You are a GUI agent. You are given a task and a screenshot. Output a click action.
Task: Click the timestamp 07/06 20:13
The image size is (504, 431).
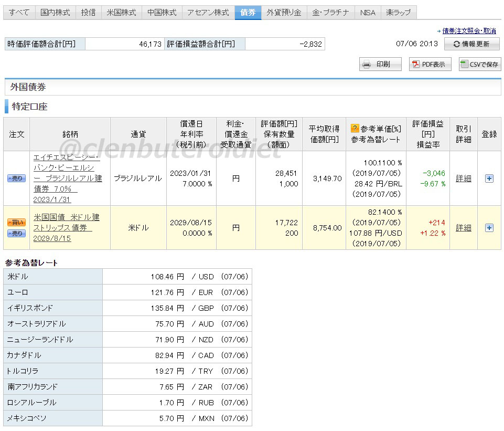pyautogui.click(x=416, y=44)
